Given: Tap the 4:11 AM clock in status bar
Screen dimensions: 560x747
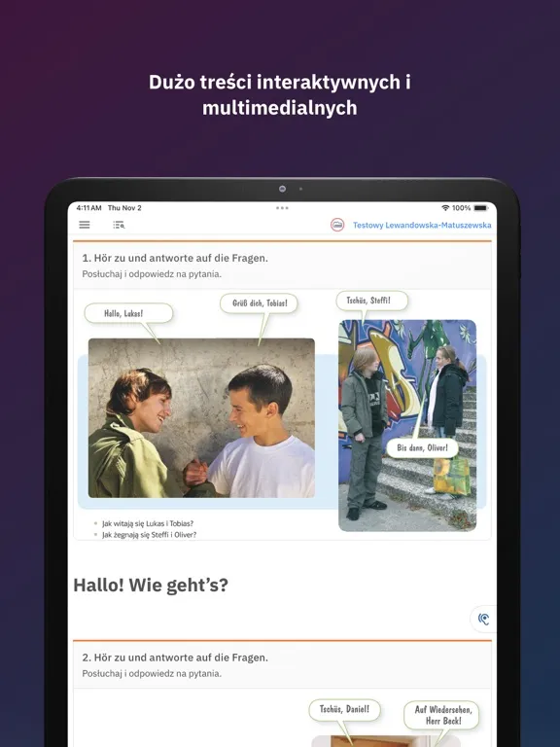Looking at the screenshot, I should [89, 208].
